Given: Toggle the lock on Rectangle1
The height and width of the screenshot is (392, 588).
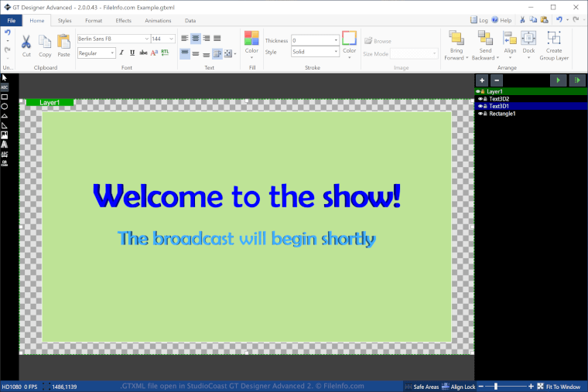Looking at the screenshot, I should click(485, 114).
